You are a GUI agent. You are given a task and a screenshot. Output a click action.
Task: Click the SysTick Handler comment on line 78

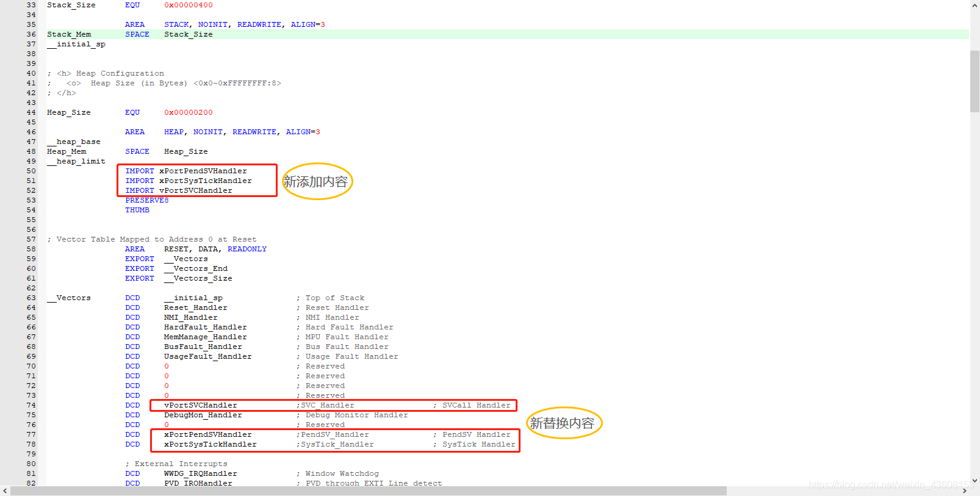[x=474, y=444]
